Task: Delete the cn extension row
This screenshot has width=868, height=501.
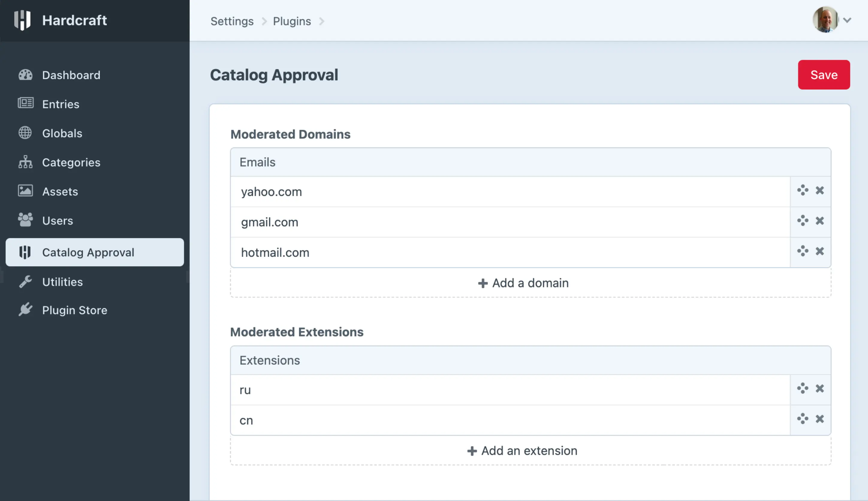Action: (819, 419)
